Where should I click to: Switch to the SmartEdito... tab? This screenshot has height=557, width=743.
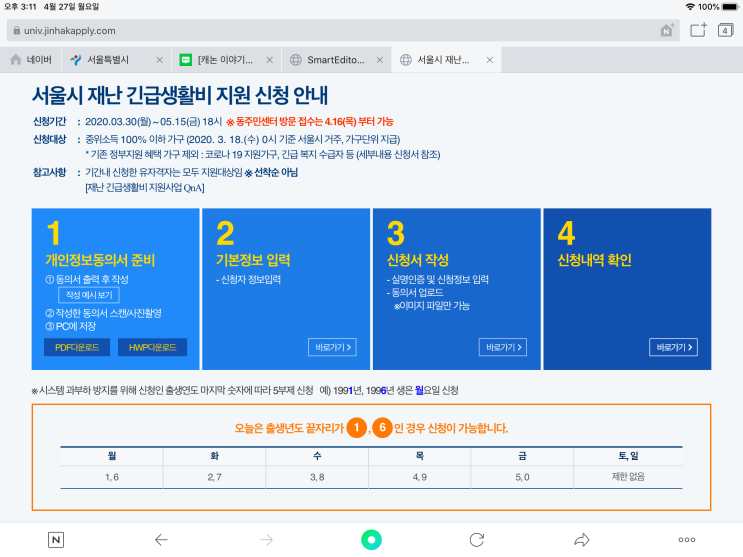335,60
